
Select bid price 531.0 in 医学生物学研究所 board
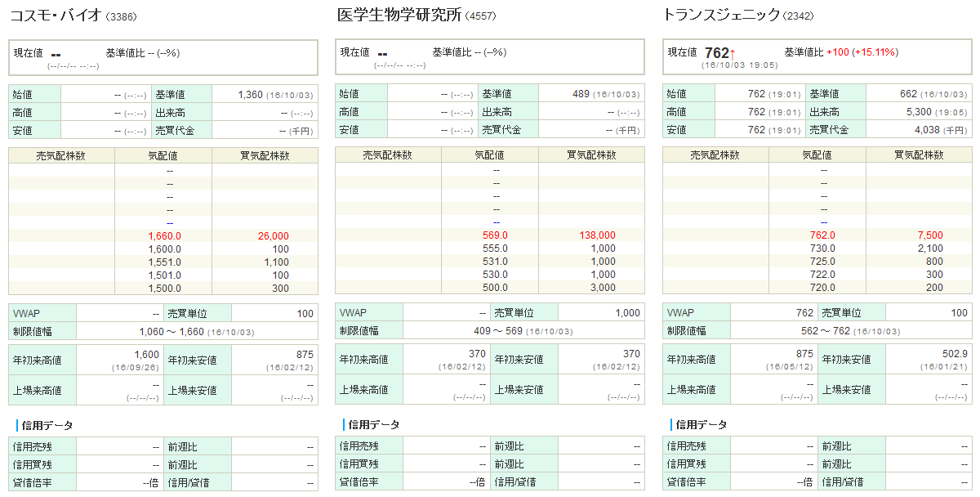tap(495, 262)
